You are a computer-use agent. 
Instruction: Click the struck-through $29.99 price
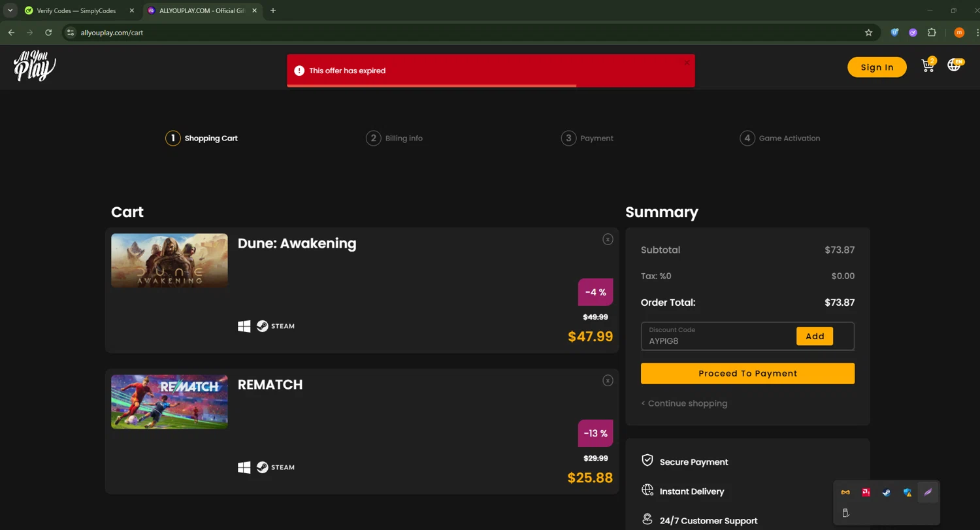(595, 458)
